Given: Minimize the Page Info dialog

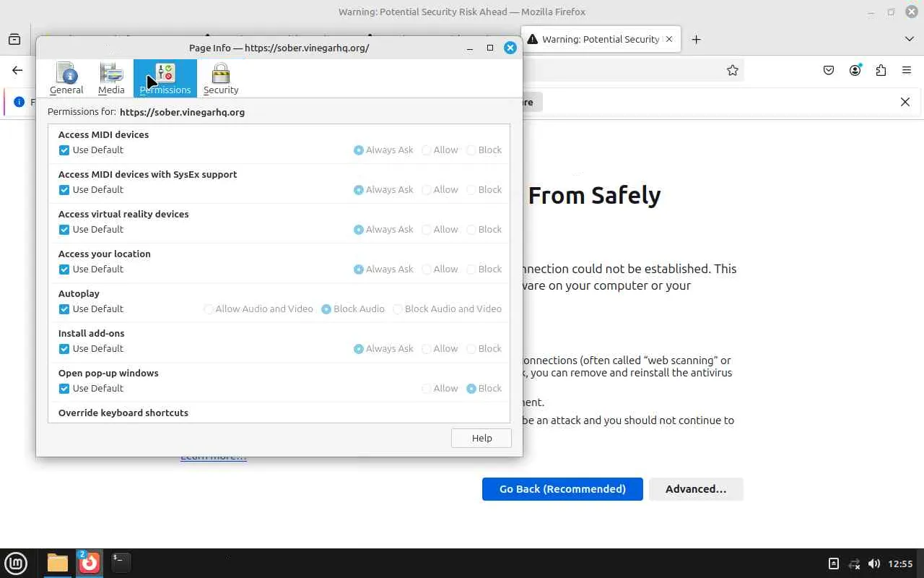Looking at the screenshot, I should point(470,48).
